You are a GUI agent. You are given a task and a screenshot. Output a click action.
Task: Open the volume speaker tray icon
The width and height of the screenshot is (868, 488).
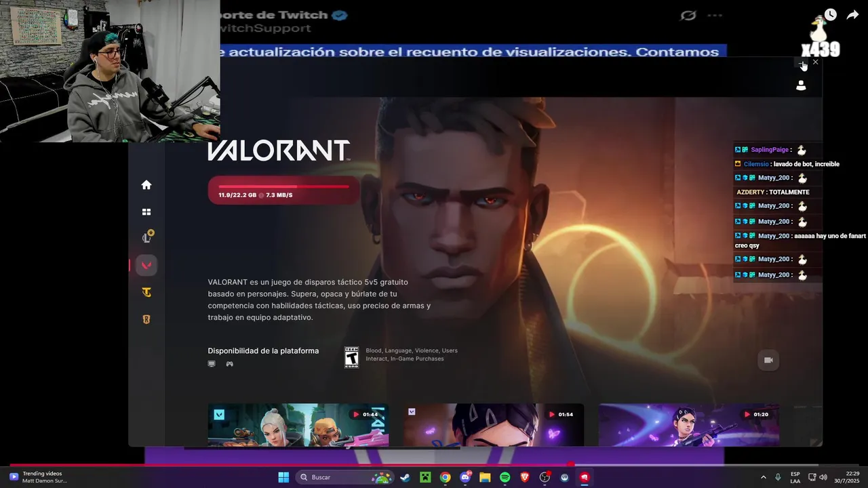[823, 477]
